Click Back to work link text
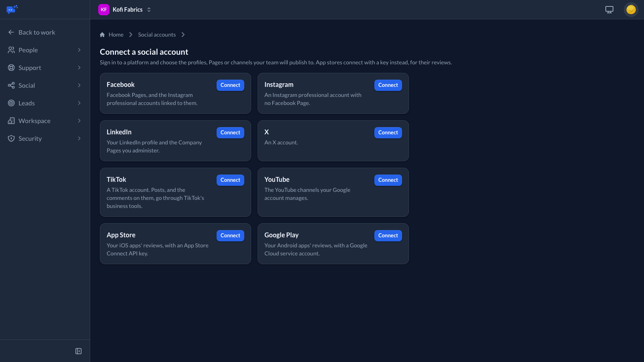The height and width of the screenshot is (362, 644). click(37, 32)
